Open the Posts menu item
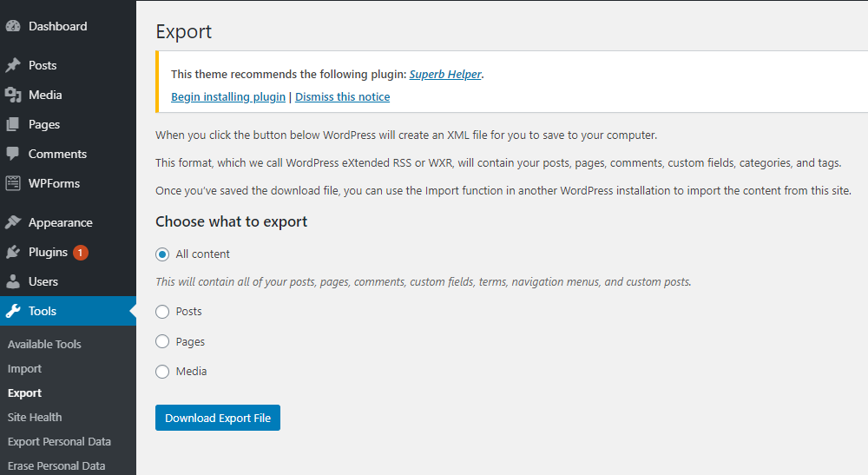Image resolution: width=868 pixels, height=475 pixels. tap(43, 65)
